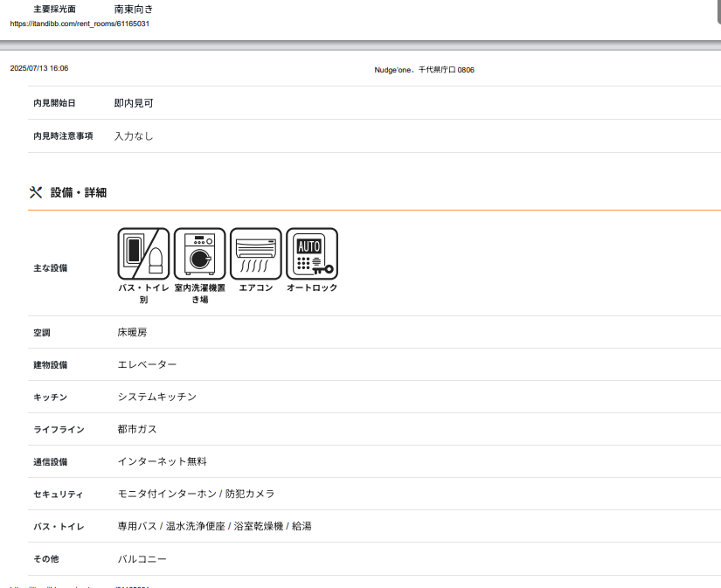Click the Nudge'one page header title
The height and width of the screenshot is (588, 721).
(424, 70)
